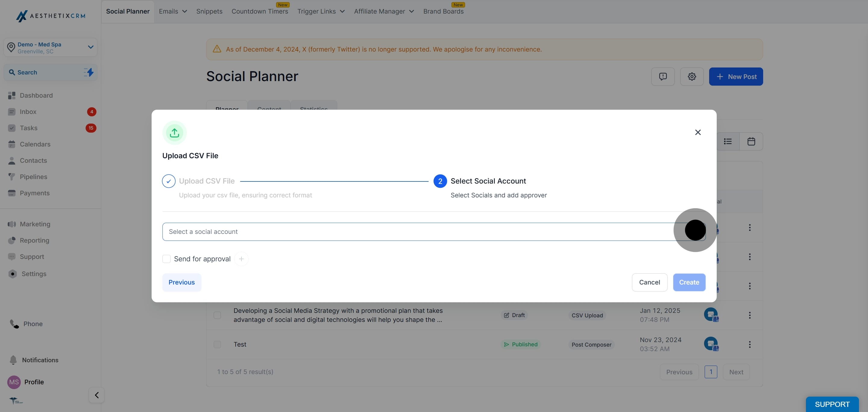Go to Brand Boards tab
This screenshot has width=868, height=412.
443,11
